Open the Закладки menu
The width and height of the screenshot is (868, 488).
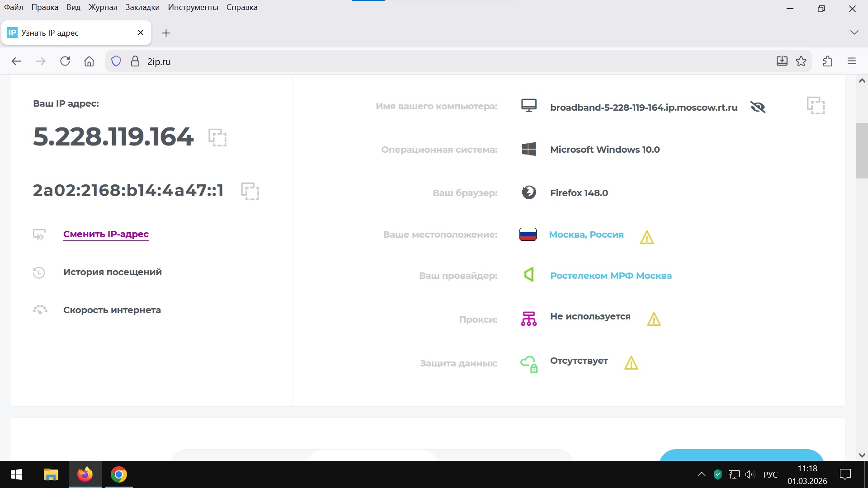[x=142, y=7]
